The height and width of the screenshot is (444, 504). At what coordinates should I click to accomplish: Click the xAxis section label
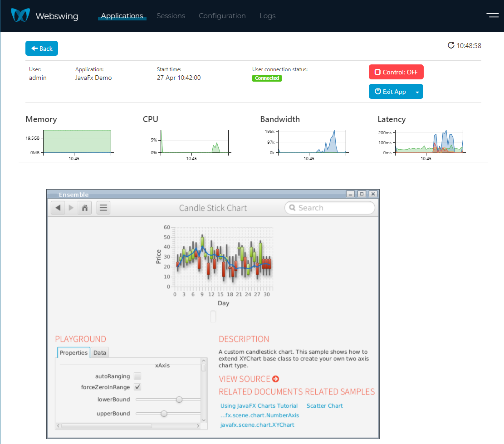tap(162, 365)
